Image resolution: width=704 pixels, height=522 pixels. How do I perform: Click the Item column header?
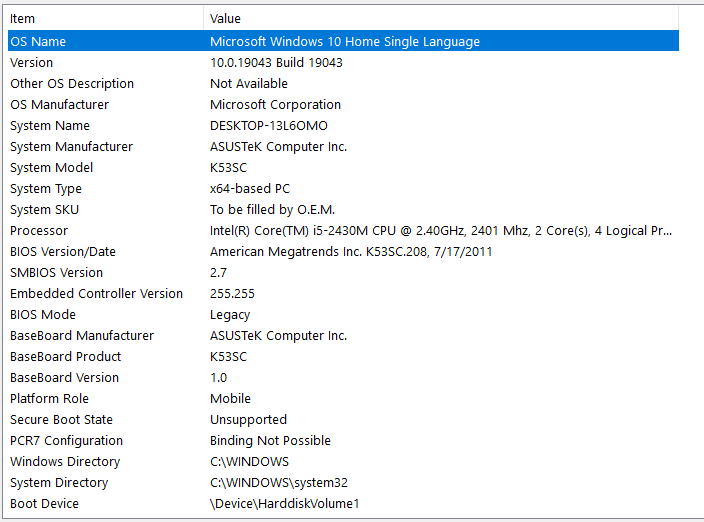click(106, 18)
